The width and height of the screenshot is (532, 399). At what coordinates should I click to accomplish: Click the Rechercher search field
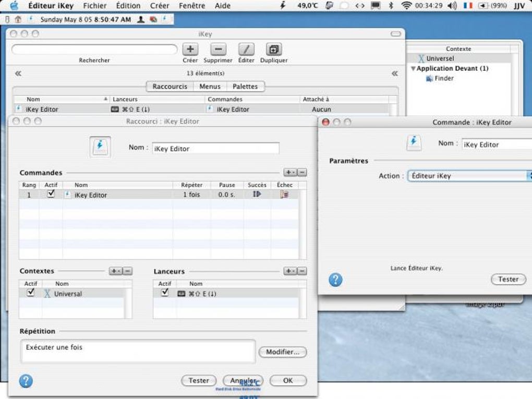click(x=94, y=50)
